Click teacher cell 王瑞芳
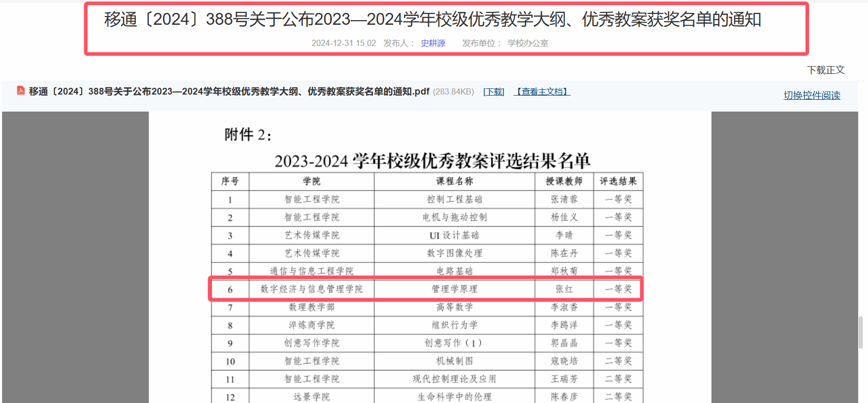 click(564, 379)
